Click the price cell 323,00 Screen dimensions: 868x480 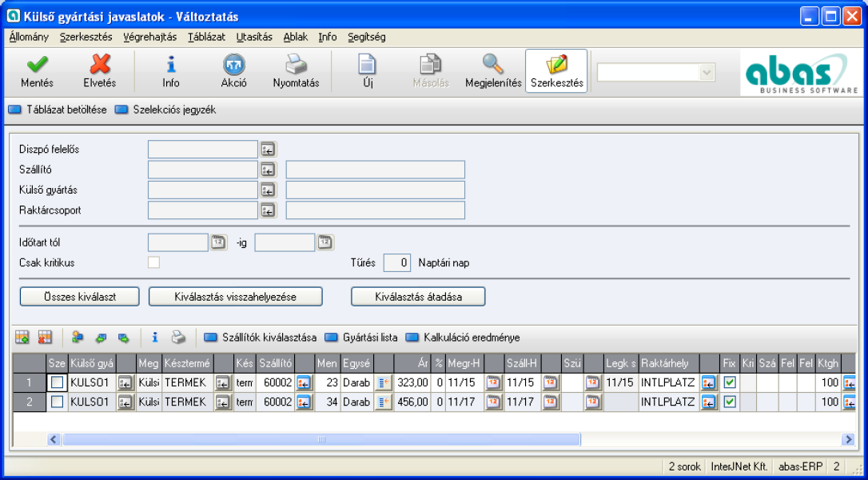tap(412, 382)
